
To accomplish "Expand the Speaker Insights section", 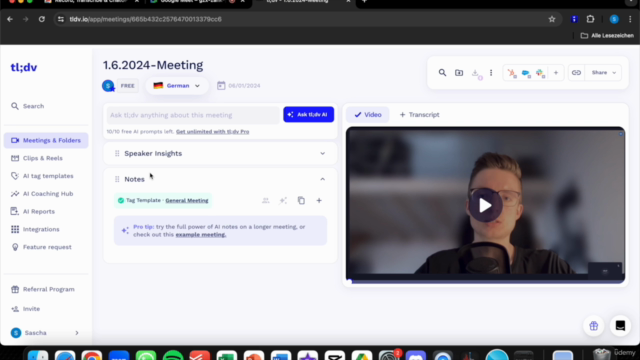I will click(322, 153).
